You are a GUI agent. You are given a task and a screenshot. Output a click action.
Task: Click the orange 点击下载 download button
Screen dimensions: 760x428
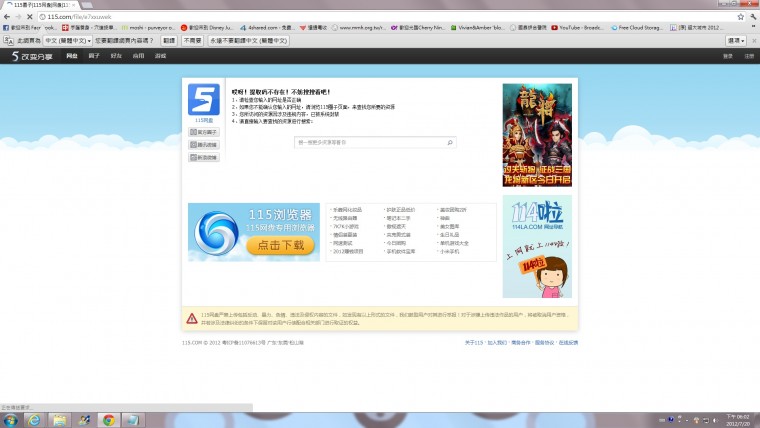[x=280, y=246]
